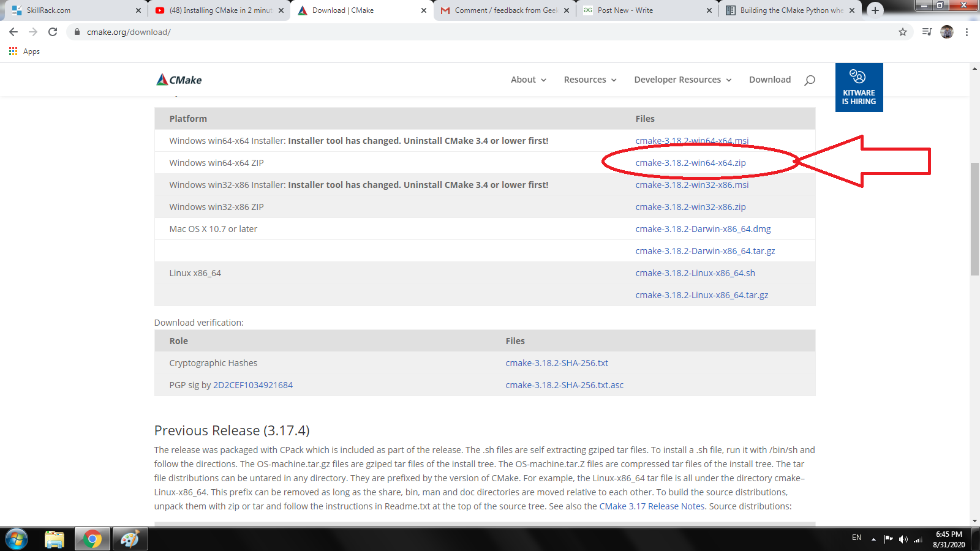Click the padlock site info icon
This screenshot has height=551, width=980.
tap(77, 32)
